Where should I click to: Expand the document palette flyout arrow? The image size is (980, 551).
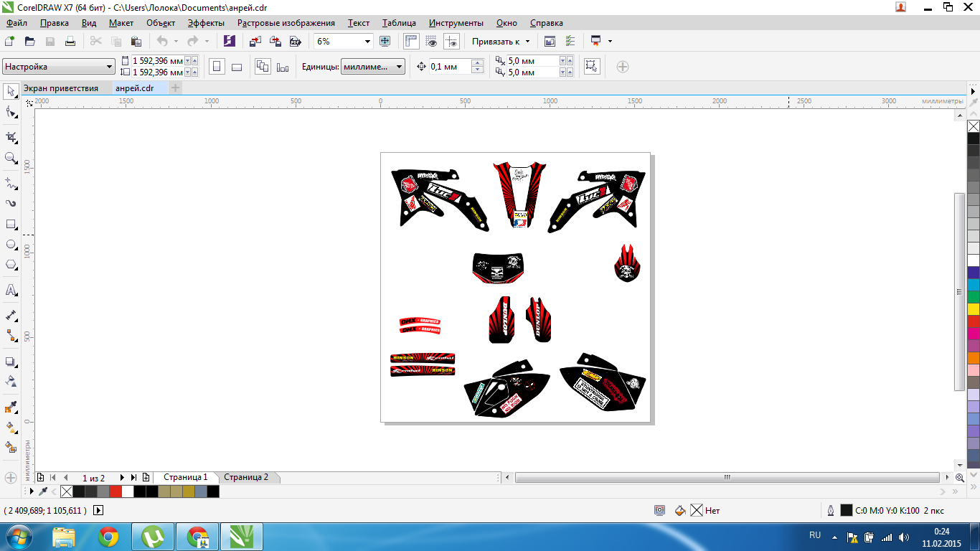32,491
